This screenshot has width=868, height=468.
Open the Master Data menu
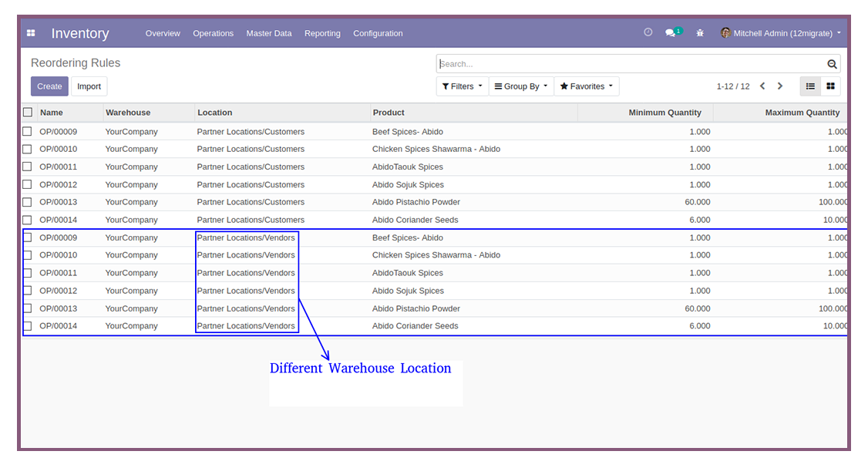coord(269,33)
